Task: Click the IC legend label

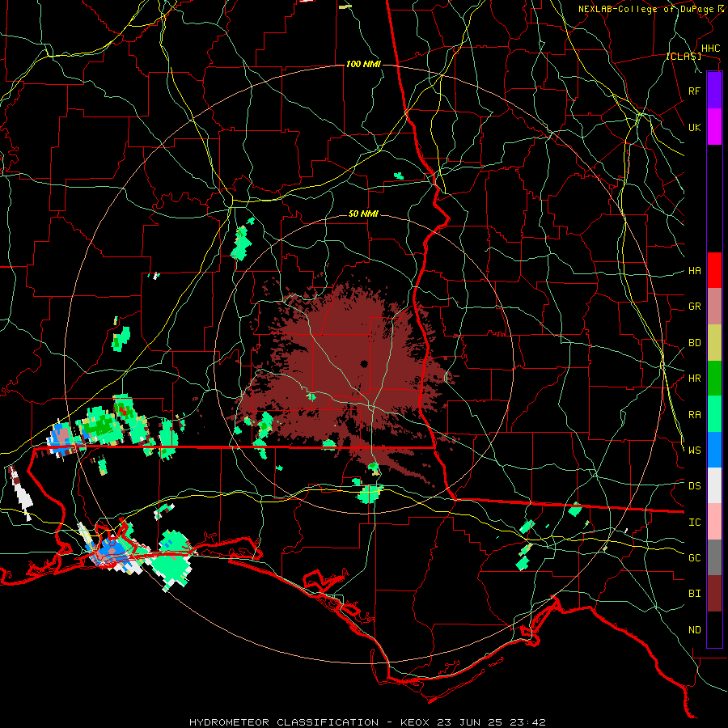Action: pyautogui.click(x=694, y=523)
